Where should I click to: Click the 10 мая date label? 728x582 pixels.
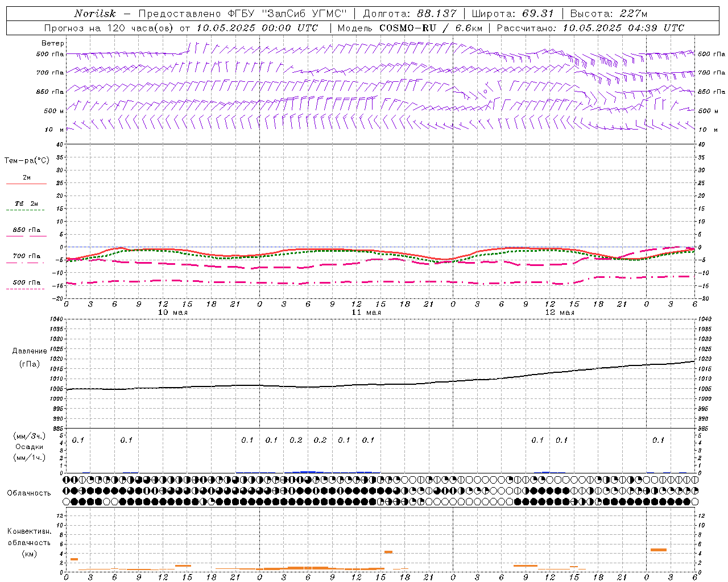[x=173, y=313]
